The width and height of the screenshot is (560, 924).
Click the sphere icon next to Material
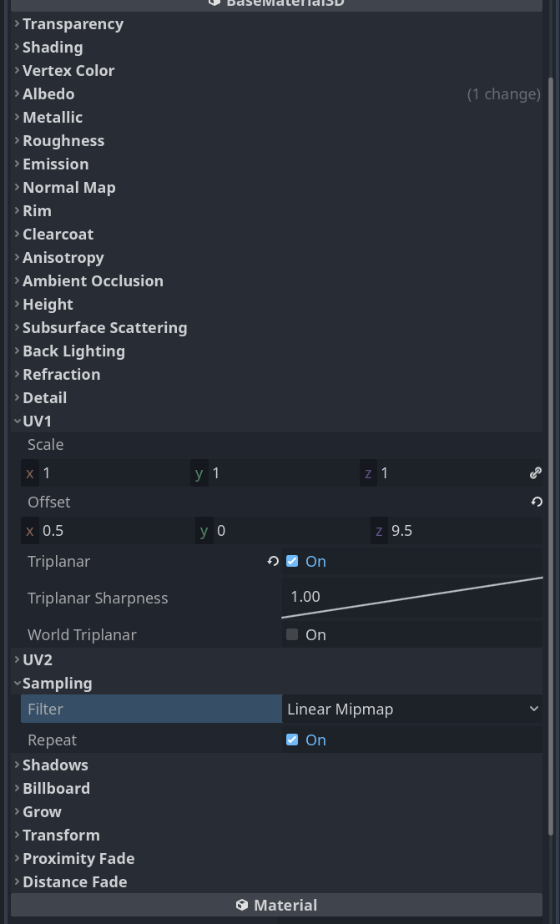click(241, 905)
